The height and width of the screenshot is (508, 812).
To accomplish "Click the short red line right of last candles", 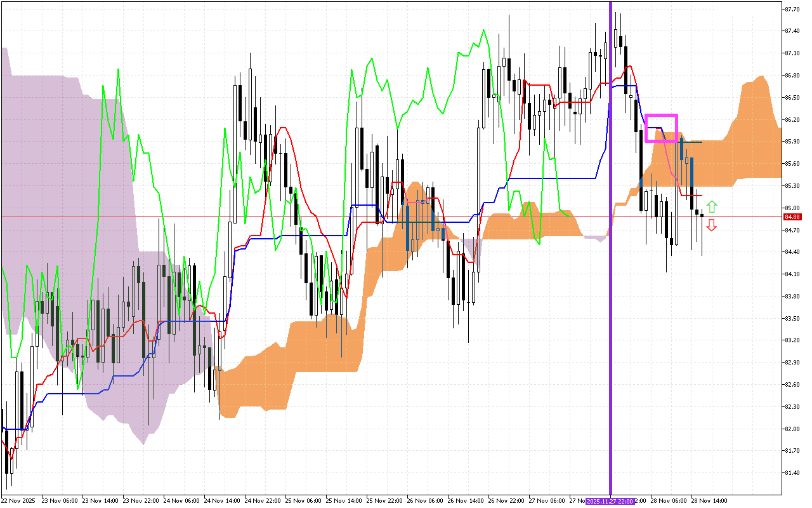I will tap(696, 196).
